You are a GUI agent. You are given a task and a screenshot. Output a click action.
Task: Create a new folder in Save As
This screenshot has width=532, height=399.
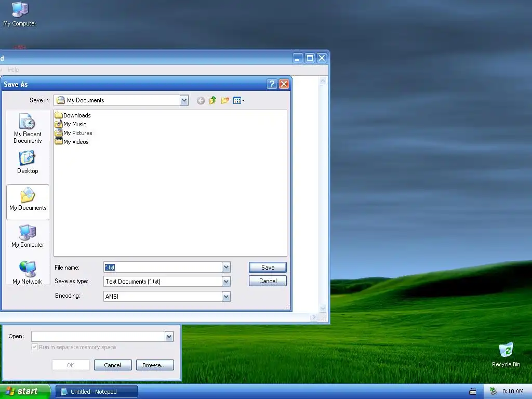[225, 100]
